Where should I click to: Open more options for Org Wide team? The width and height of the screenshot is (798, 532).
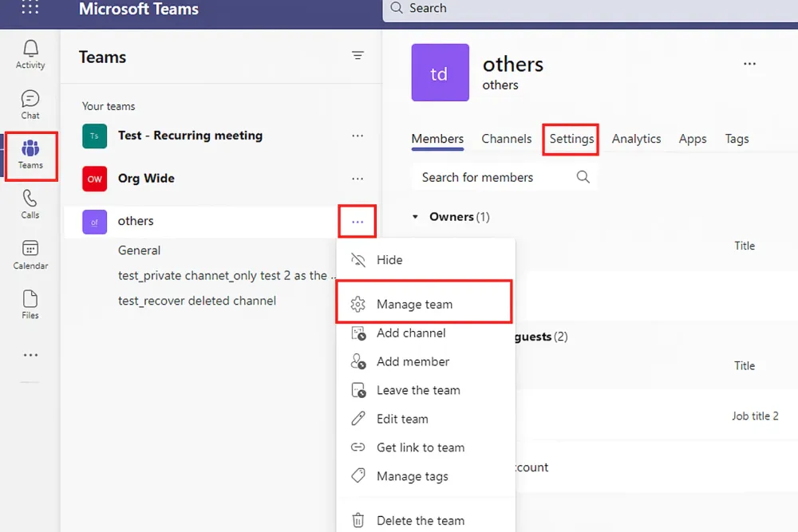[x=357, y=179]
